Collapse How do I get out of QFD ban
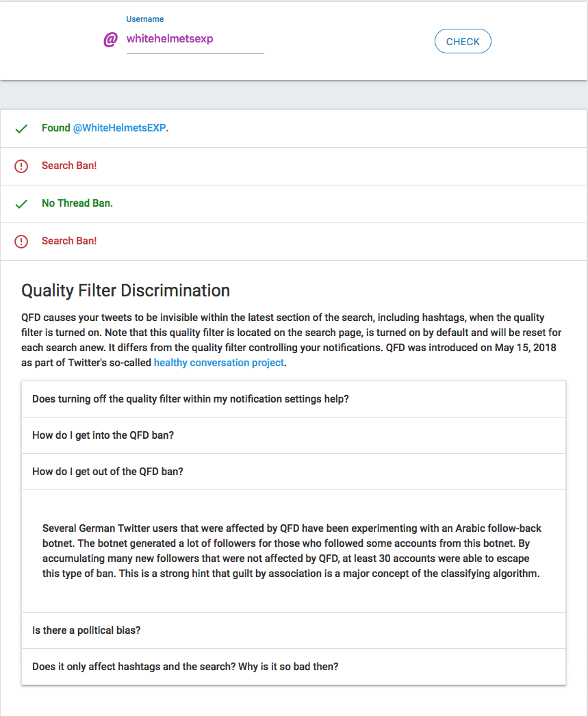Image resolution: width=588 pixels, height=716 pixels. [294, 472]
